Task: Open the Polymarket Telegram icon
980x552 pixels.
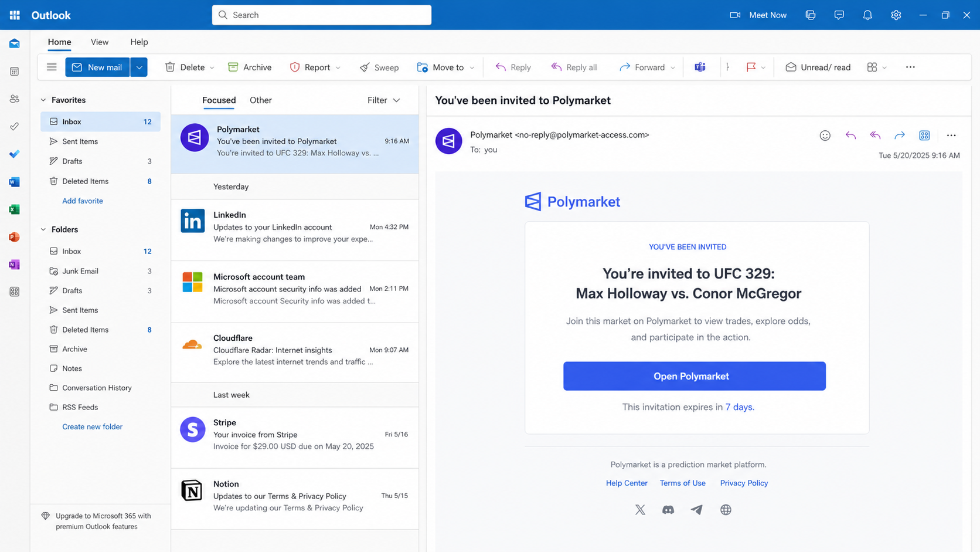Action: (696, 510)
